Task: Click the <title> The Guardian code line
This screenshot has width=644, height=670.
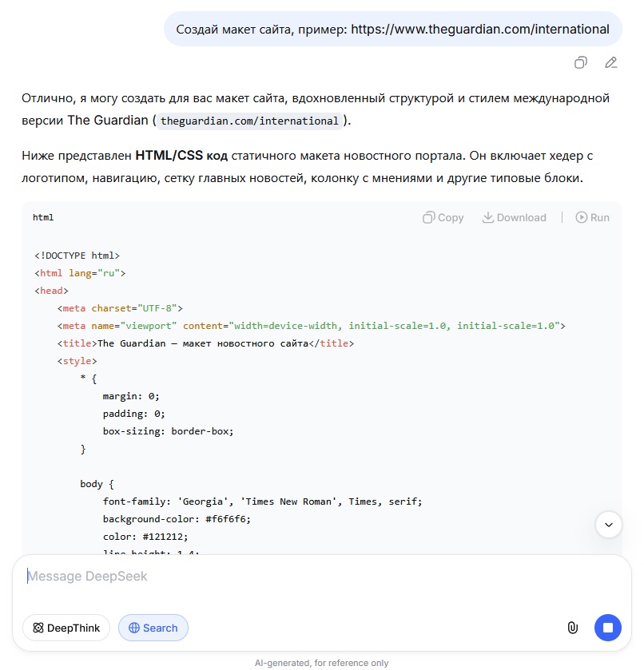Action: pos(205,343)
